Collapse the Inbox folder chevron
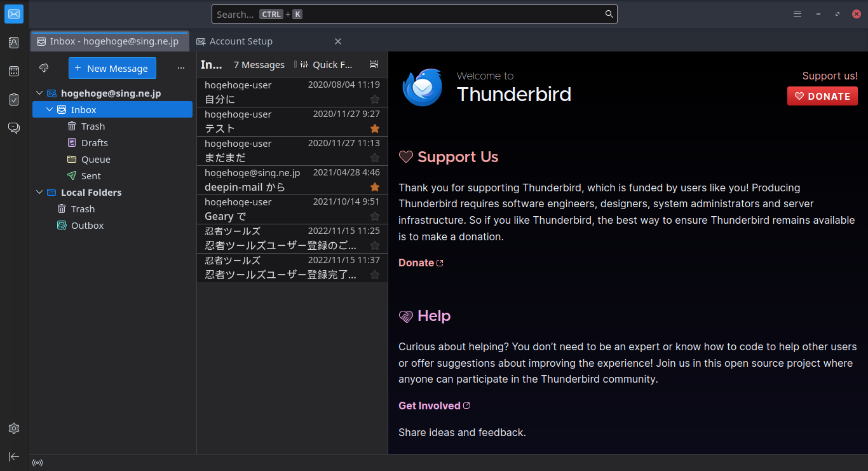This screenshot has width=868, height=471. pos(50,110)
